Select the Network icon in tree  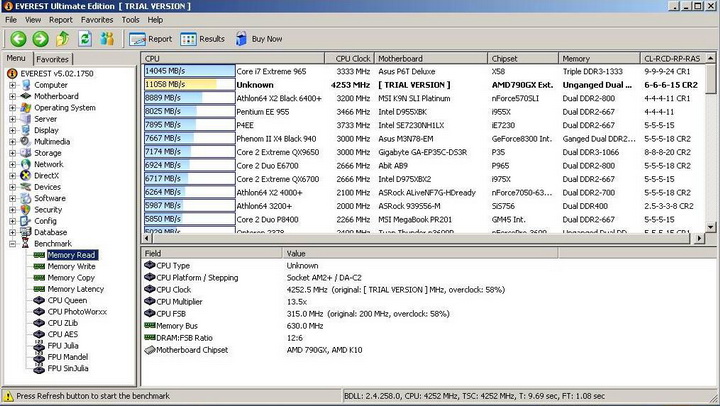click(x=26, y=164)
